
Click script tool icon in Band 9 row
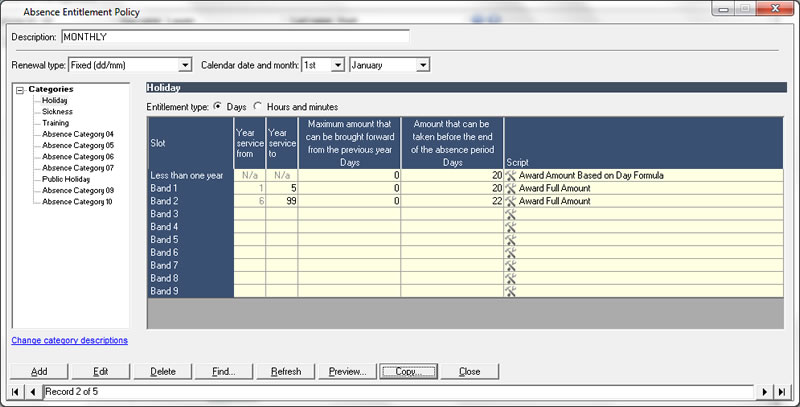pyautogui.click(x=510, y=291)
